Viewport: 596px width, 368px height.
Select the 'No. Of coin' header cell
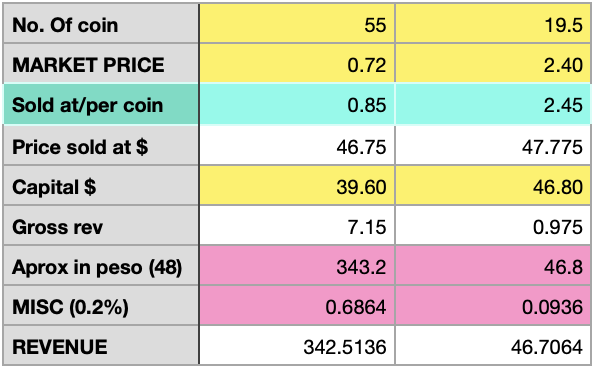tap(101, 23)
